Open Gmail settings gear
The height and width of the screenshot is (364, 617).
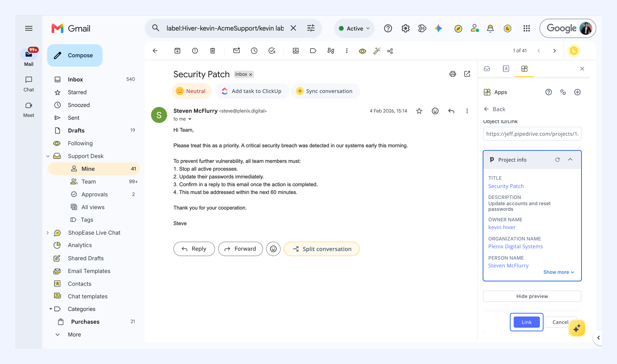[x=405, y=29]
